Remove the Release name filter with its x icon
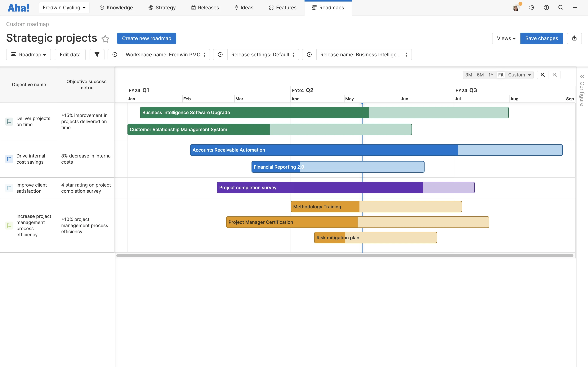588x367 pixels. coord(309,55)
